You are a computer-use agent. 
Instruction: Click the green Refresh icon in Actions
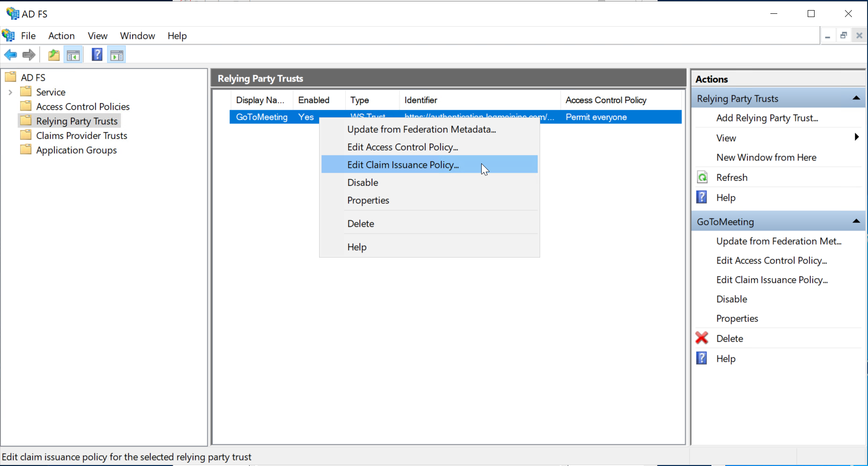pyautogui.click(x=702, y=178)
